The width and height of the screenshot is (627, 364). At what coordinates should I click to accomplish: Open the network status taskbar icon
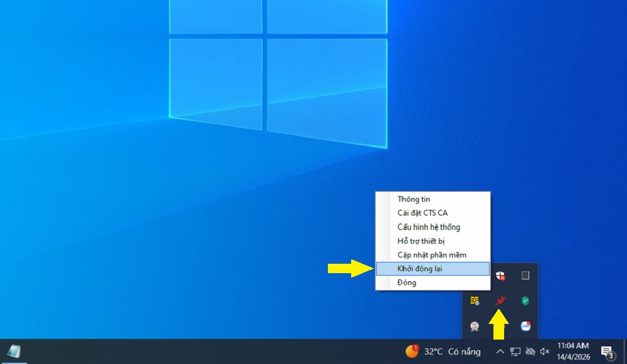click(515, 351)
